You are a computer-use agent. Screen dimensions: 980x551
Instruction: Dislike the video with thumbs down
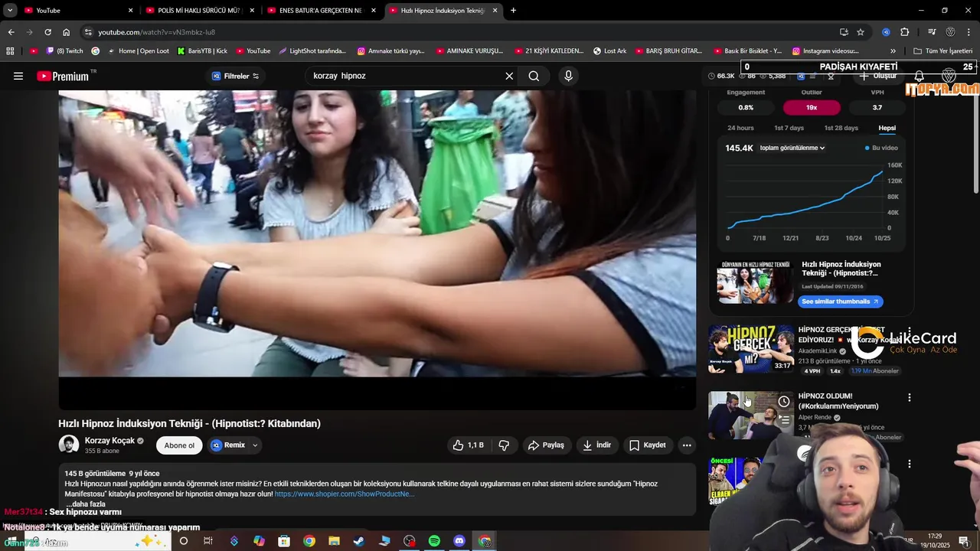504,445
